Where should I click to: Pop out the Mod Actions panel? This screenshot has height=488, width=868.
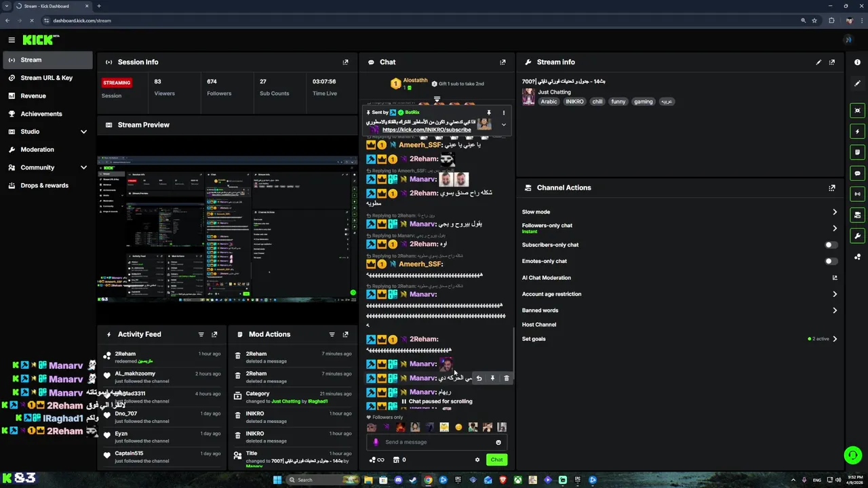click(345, 334)
